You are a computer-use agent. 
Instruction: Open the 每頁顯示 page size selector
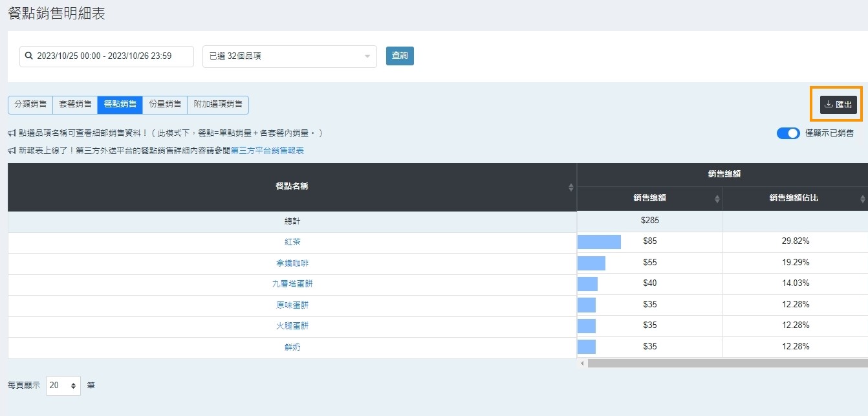[63, 386]
